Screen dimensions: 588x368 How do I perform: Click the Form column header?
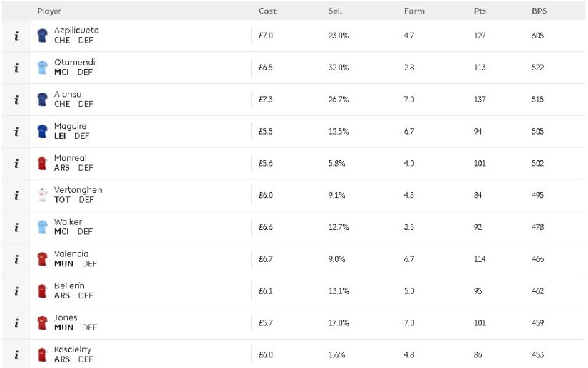pyautogui.click(x=414, y=11)
